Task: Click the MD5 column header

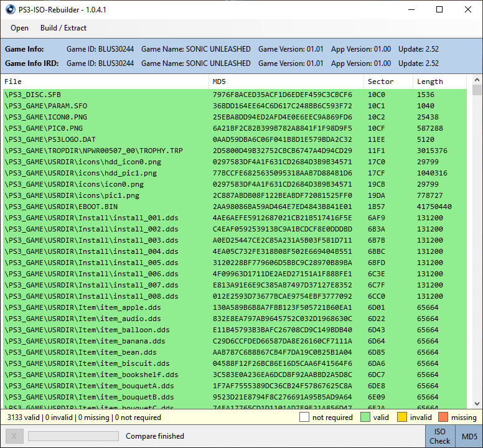Action: pos(286,82)
